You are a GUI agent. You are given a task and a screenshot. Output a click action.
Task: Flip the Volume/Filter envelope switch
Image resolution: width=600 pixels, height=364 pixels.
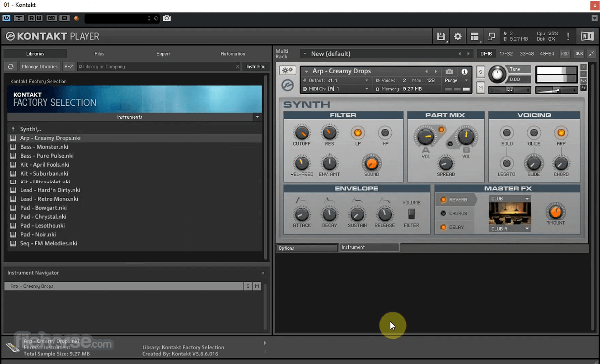tap(411, 214)
